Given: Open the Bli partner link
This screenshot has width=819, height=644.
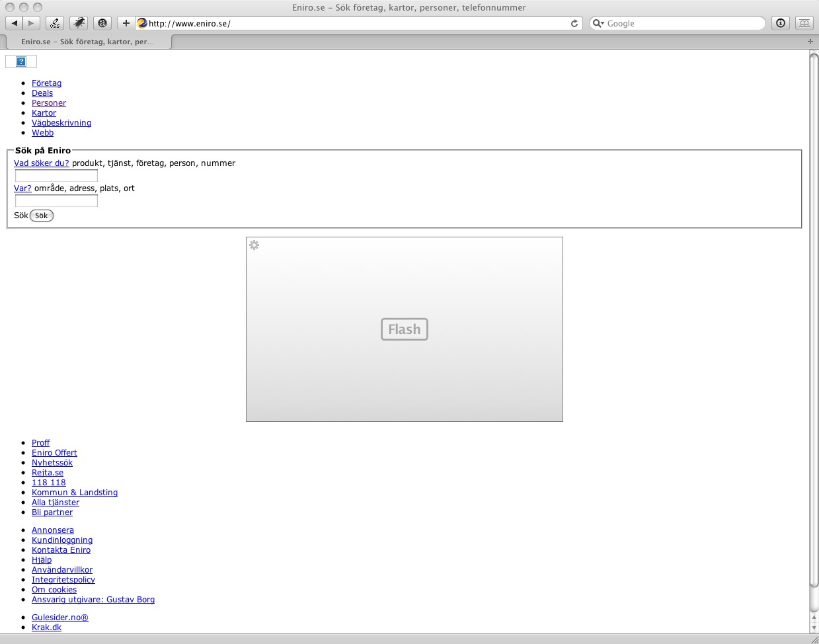Looking at the screenshot, I should coord(52,512).
